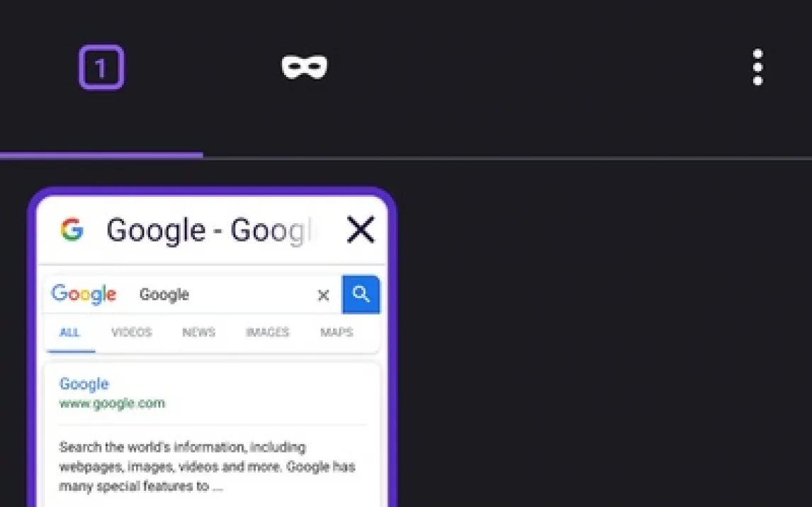Image resolution: width=812 pixels, height=507 pixels.
Task: Click the colorful Google logo in preview
Action: point(84,295)
